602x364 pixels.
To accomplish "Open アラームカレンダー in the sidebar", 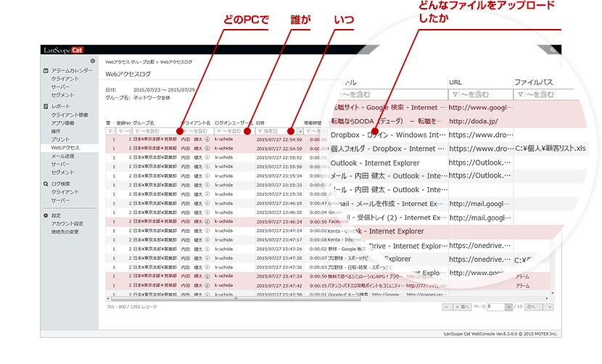I will (72, 70).
